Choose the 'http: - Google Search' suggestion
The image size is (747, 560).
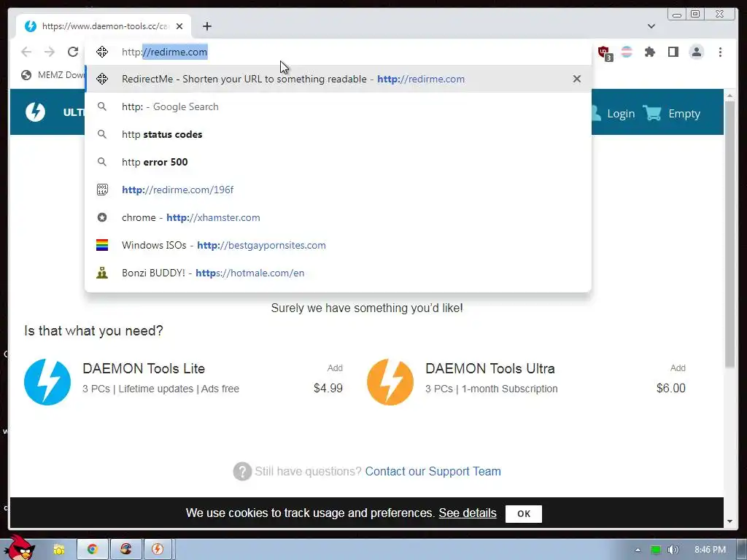338,106
